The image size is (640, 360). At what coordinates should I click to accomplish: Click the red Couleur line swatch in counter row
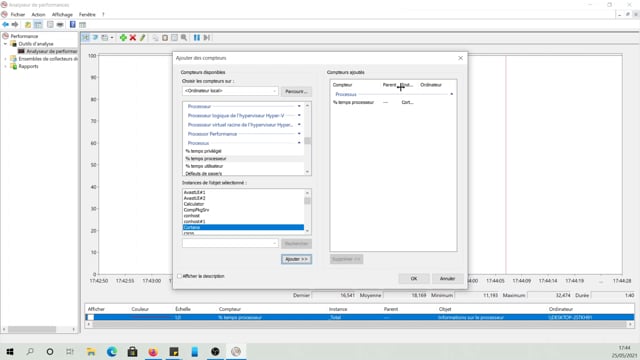[x=150, y=317]
